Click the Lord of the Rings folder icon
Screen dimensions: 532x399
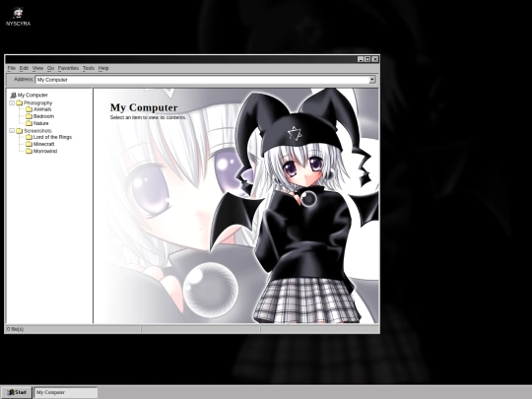point(29,137)
